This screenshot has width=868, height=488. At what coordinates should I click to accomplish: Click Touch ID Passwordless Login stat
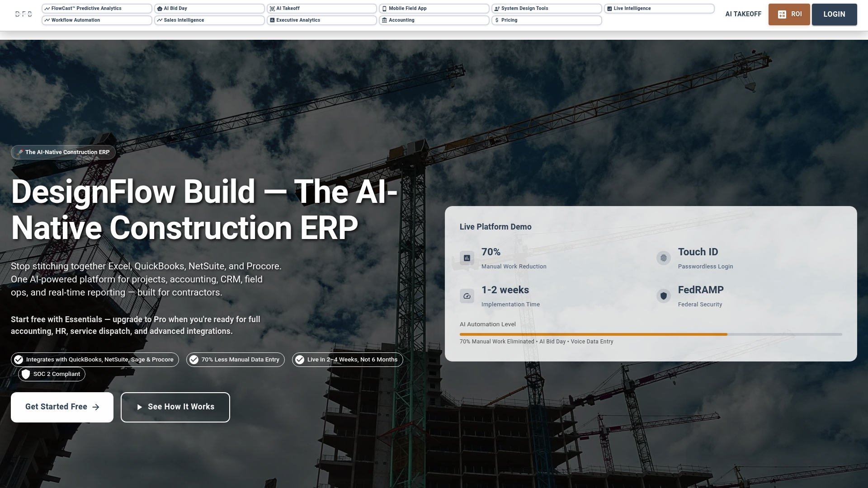pos(705,258)
